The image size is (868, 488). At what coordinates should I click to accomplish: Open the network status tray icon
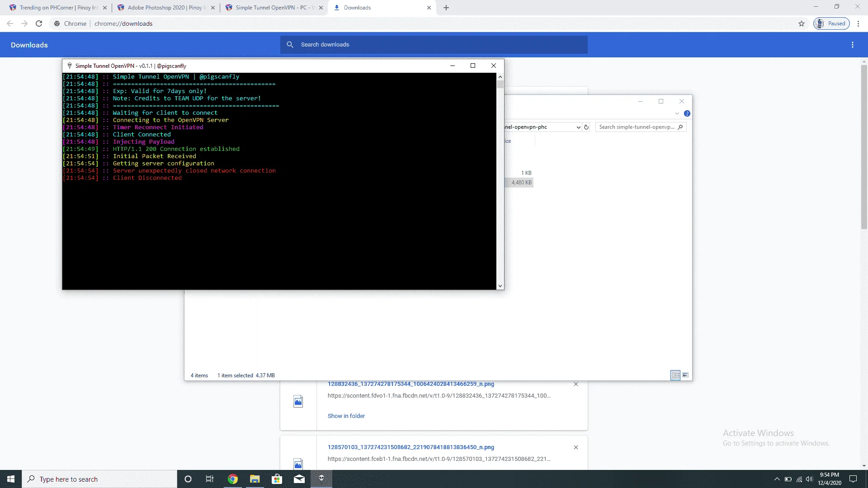pyautogui.click(x=799, y=479)
